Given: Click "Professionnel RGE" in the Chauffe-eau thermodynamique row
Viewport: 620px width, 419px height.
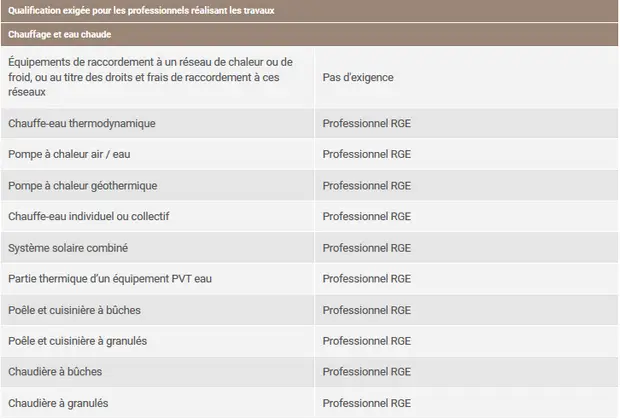Looking at the screenshot, I should tap(366, 123).
